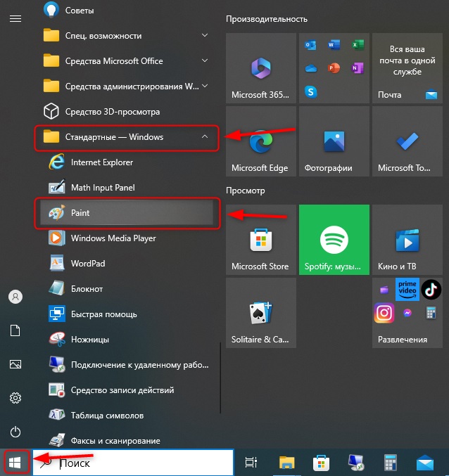Open Settings gear in Start sidebar
The image size is (449, 476).
15,398
